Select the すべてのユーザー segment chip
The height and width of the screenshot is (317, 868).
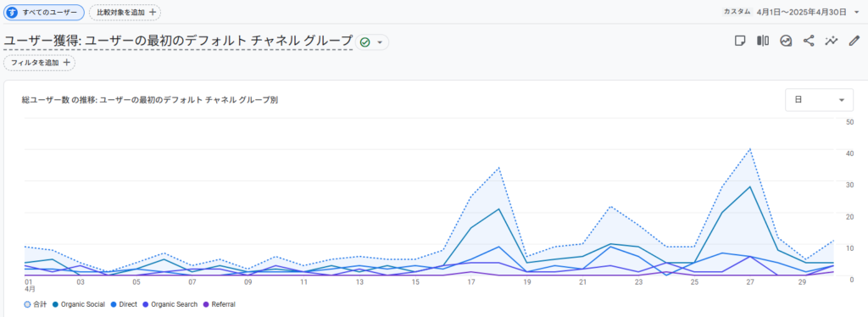pos(44,12)
